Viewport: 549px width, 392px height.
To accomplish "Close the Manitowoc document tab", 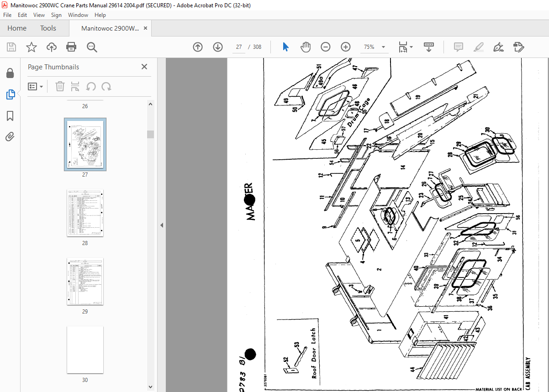I will pos(146,28).
